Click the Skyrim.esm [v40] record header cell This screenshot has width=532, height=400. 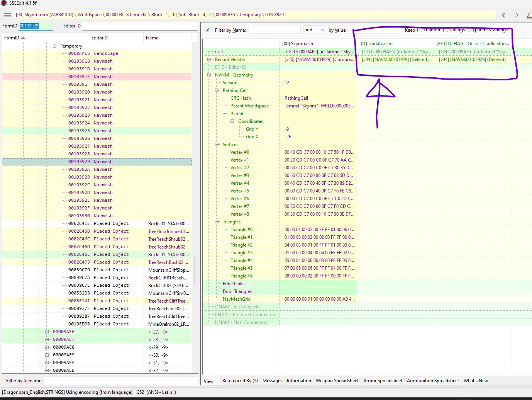tap(318, 60)
